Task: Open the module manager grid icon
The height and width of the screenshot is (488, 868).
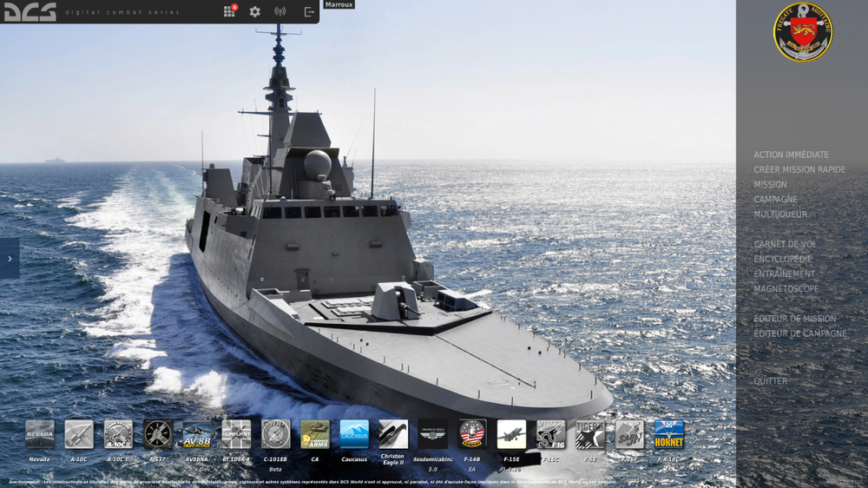Action: (229, 11)
